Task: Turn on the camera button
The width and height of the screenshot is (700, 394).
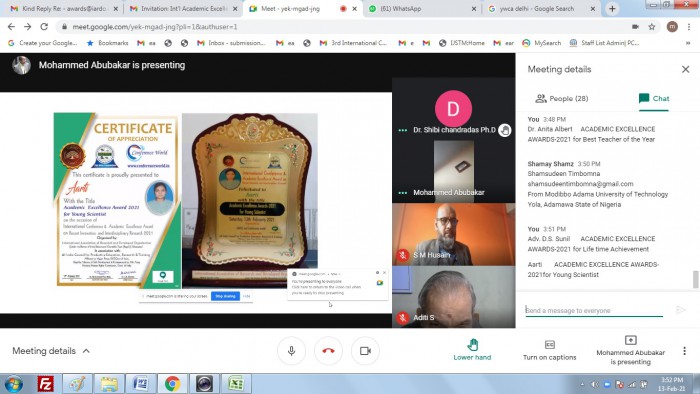Action: coord(365,351)
